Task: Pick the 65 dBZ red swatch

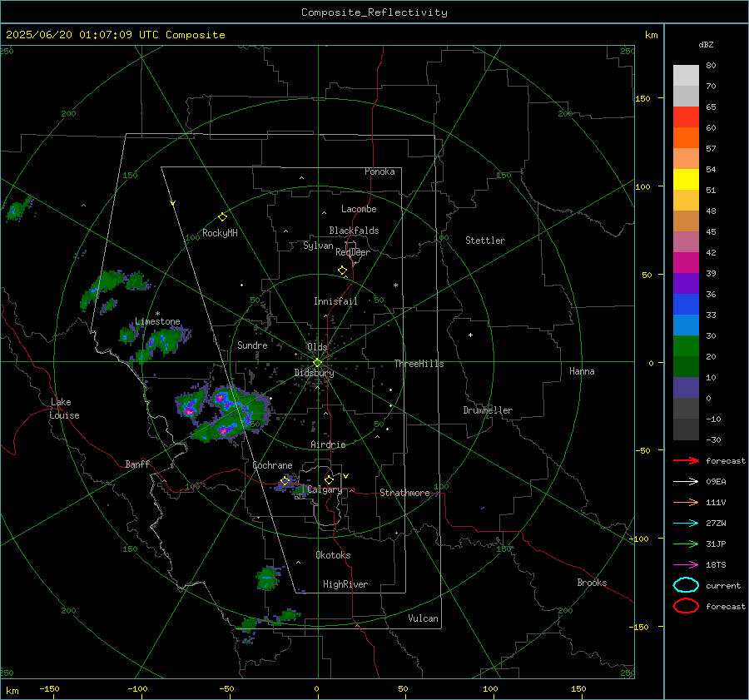Action: point(686,117)
